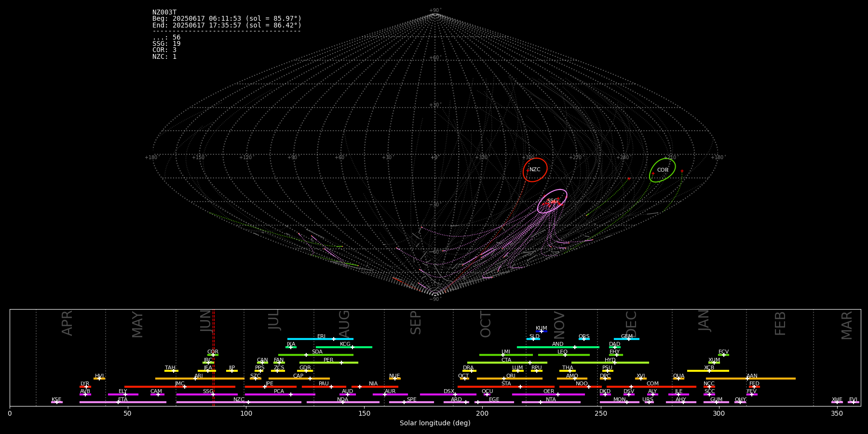Image resolution: width=868 pixels, height=434 pixels.
Task: Click the orange ARI shower bar
Action: pos(200,379)
